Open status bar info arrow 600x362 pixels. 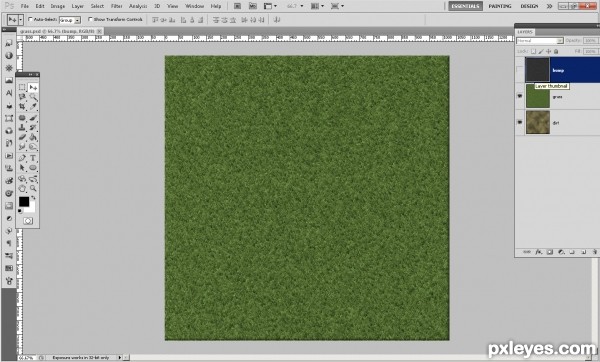pos(120,357)
